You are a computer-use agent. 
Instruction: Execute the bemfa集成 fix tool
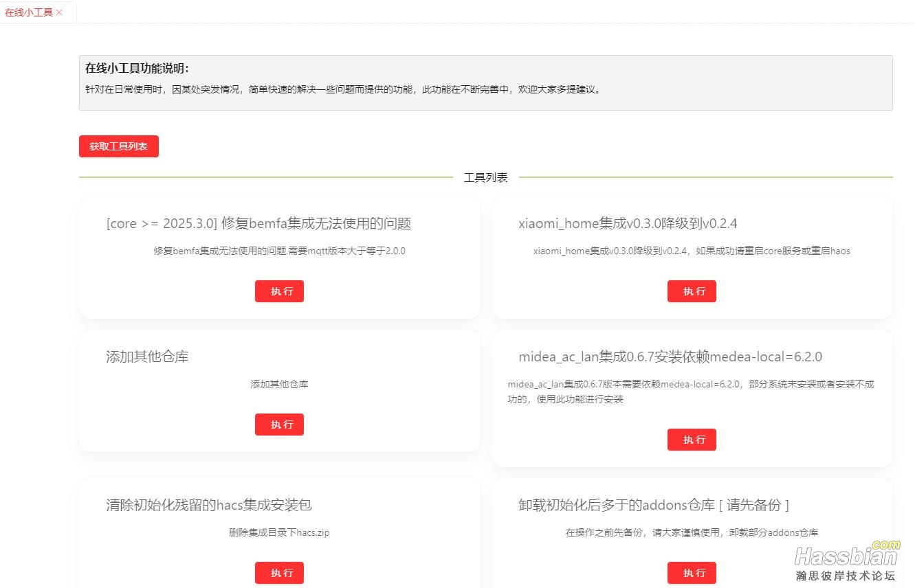pos(279,291)
